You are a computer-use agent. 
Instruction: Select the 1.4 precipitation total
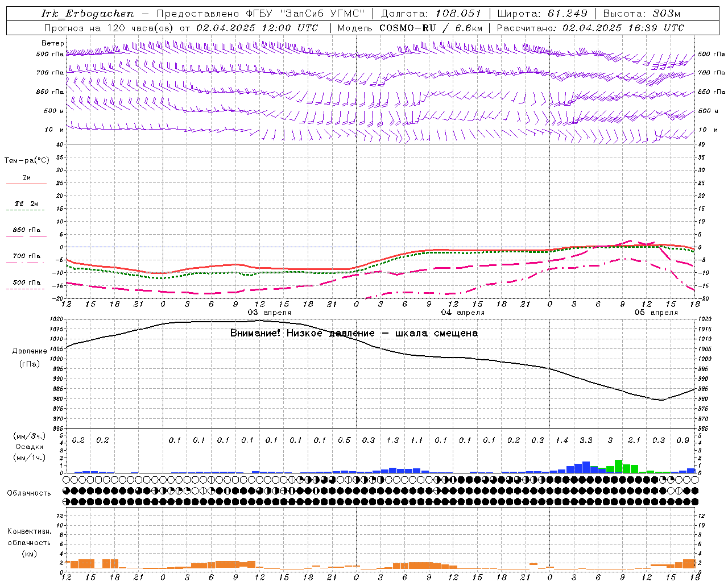click(562, 440)
